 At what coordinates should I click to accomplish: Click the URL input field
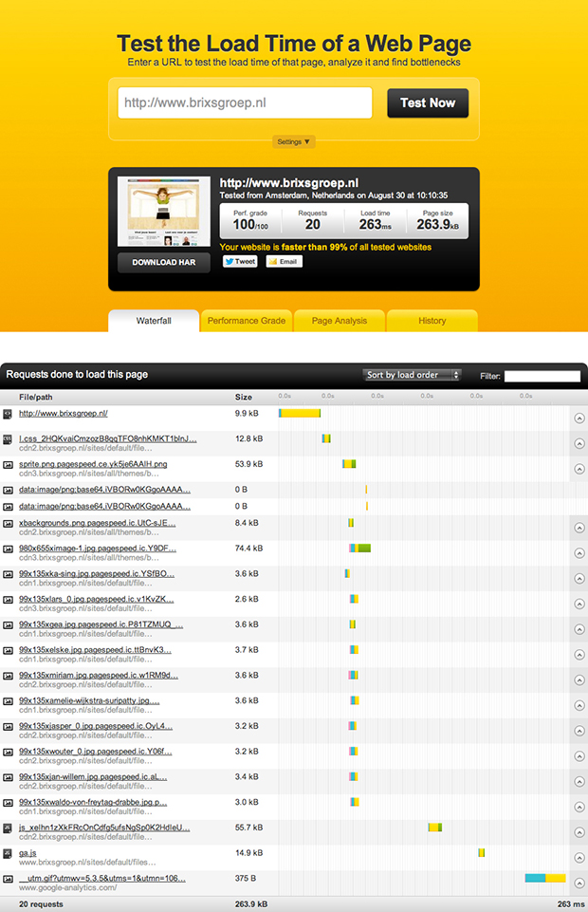[x=245, y=102]
